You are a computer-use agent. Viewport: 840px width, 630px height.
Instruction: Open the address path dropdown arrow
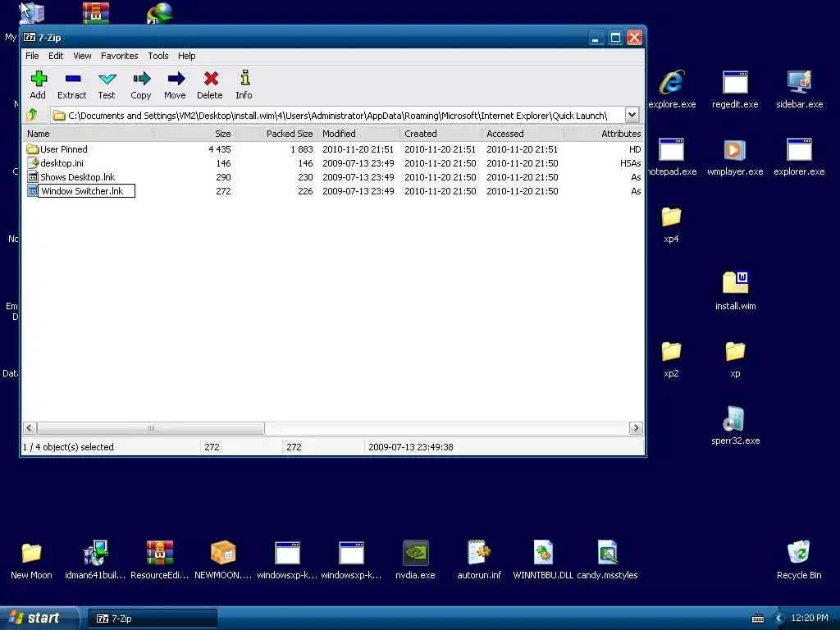[x=632, y=115]
